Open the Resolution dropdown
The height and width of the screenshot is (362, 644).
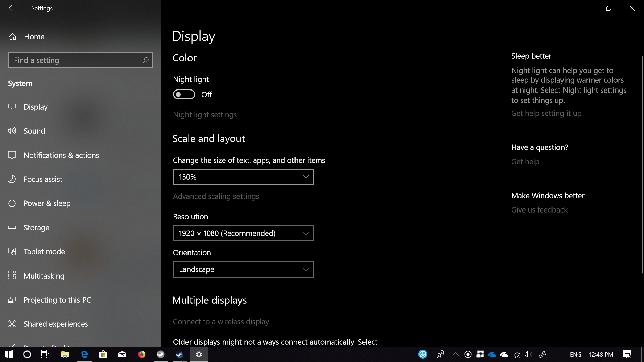243,233
